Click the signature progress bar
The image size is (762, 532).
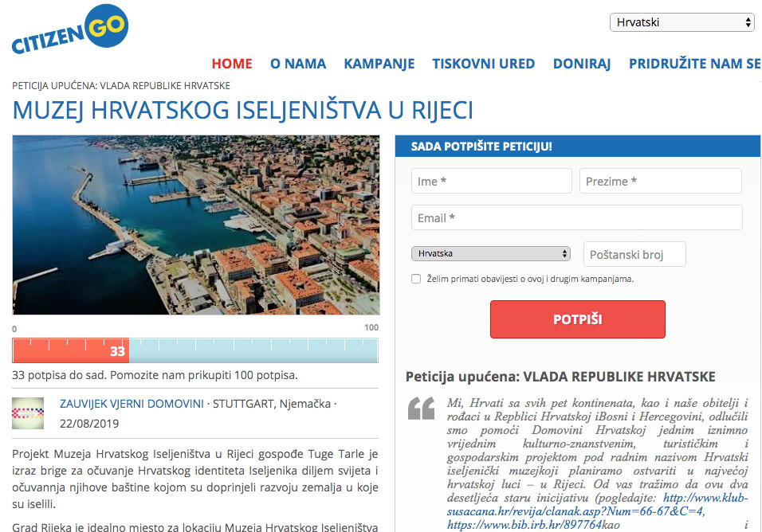[x=195, y=350]
